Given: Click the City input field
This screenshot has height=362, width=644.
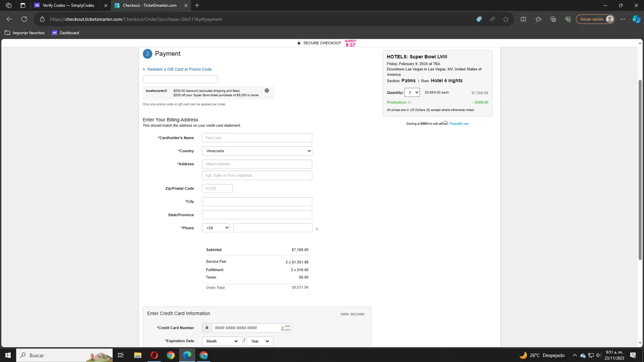Looking at the screenshot, I should [x=257, y=202].
